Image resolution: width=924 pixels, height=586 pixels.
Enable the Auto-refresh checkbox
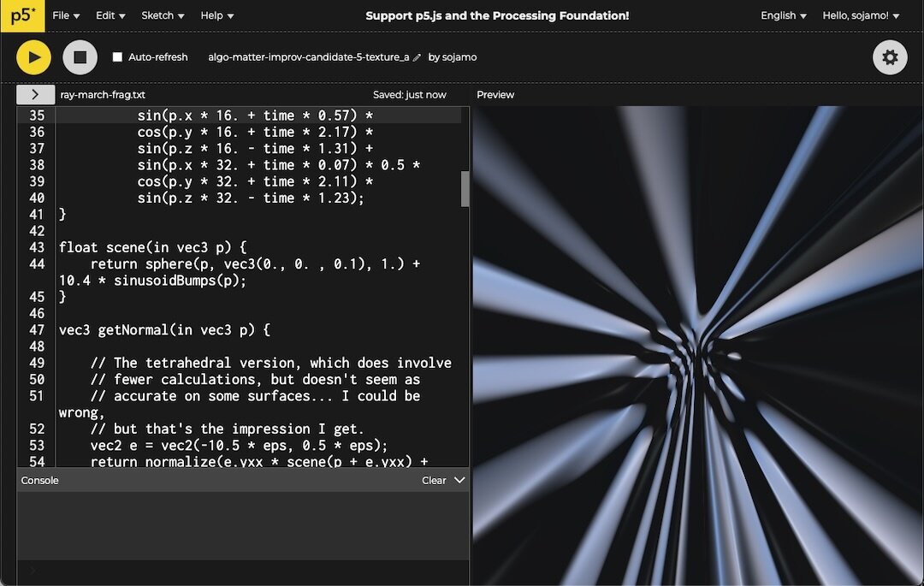(117, 57)
